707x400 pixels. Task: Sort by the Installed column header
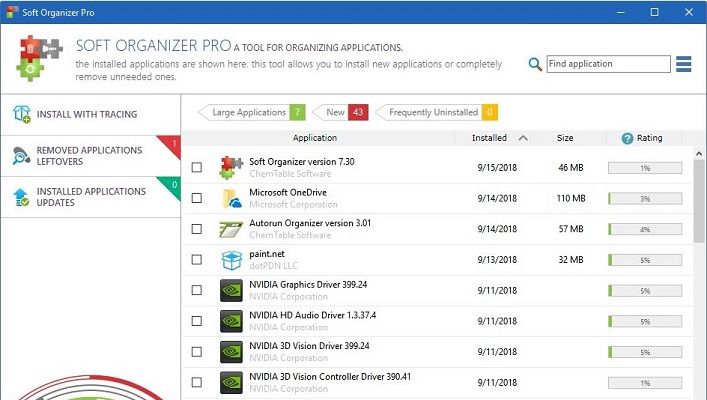[489, 138]
